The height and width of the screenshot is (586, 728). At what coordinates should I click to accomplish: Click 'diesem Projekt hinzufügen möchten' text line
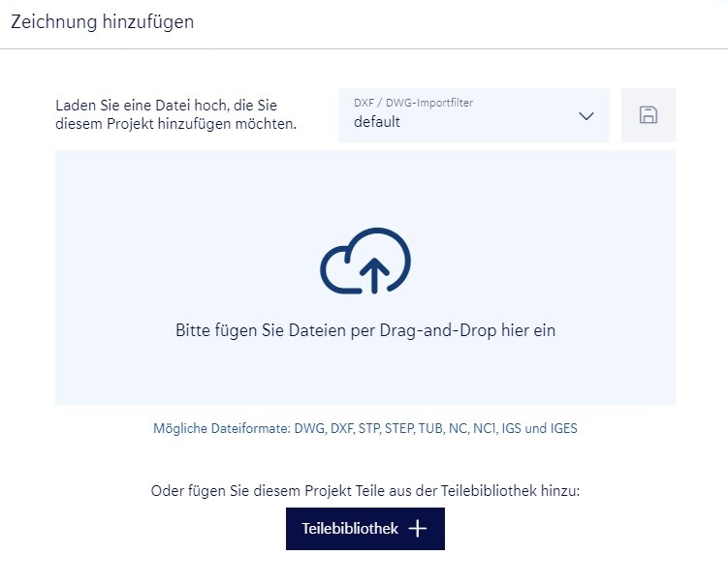pyautogui.click(x=175, y=124)
